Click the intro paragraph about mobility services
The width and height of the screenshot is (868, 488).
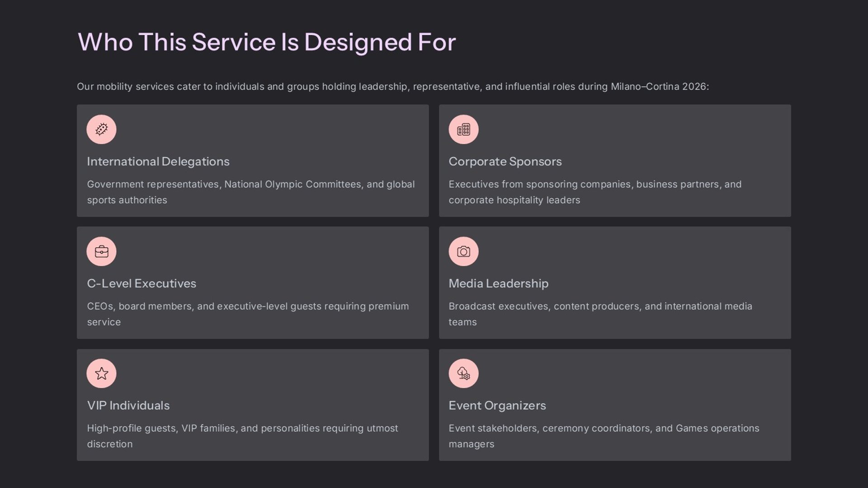tap(392, 87)
